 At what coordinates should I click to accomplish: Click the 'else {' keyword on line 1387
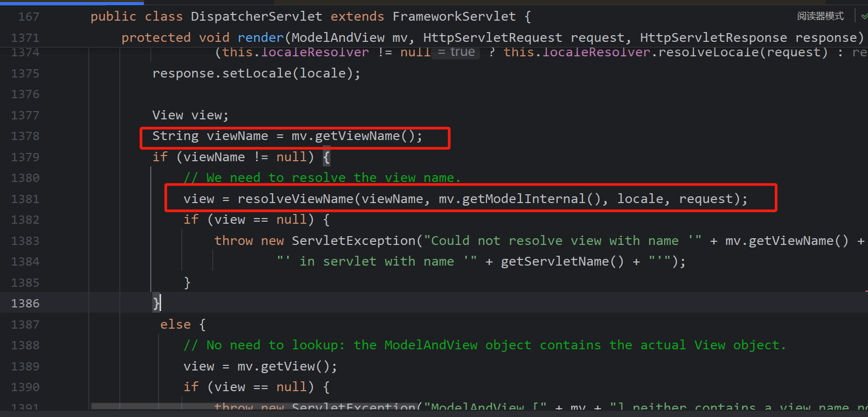pyautogui.click(x=183, y=325)
